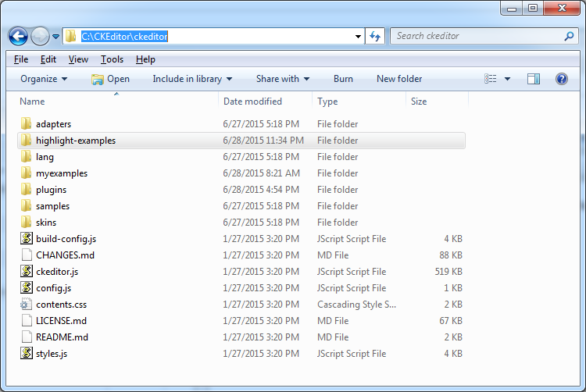Select the myexamples folder name
Screen dimensions: 586x392
[x=62, y=173]
